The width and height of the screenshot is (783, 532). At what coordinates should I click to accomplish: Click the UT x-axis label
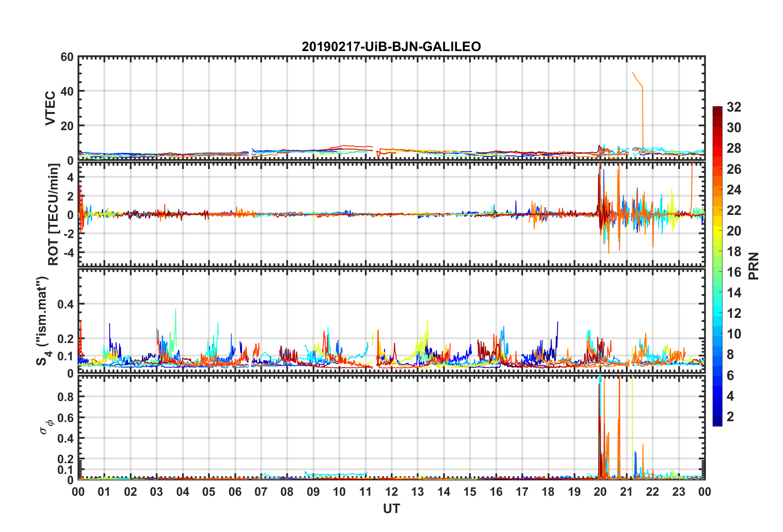tap(391, 509)
